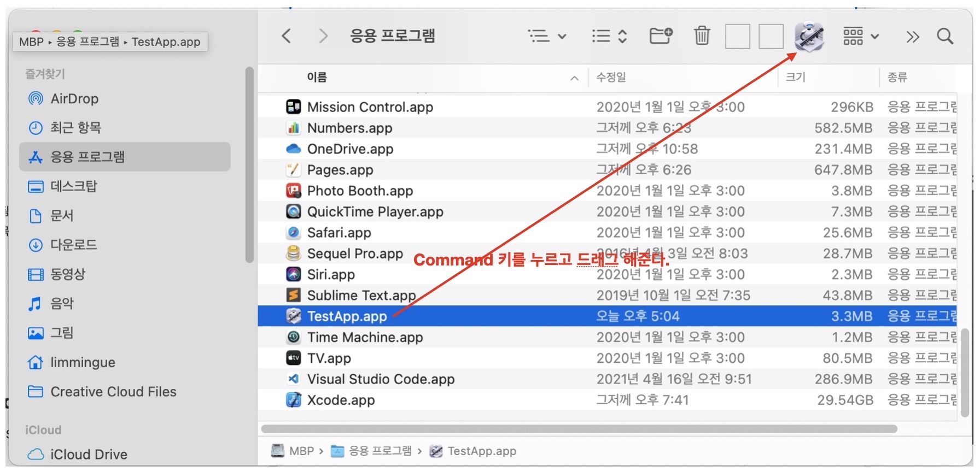The width and height of the screenshot is (980, 472).
Task: Select AirDrop in the sidebar
Action: [125, 98]
